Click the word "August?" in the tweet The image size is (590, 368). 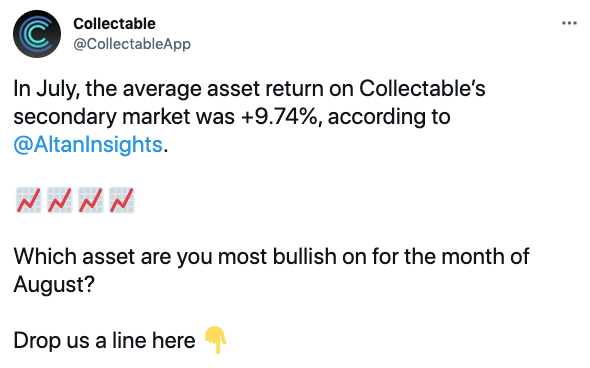pos(54,284)
